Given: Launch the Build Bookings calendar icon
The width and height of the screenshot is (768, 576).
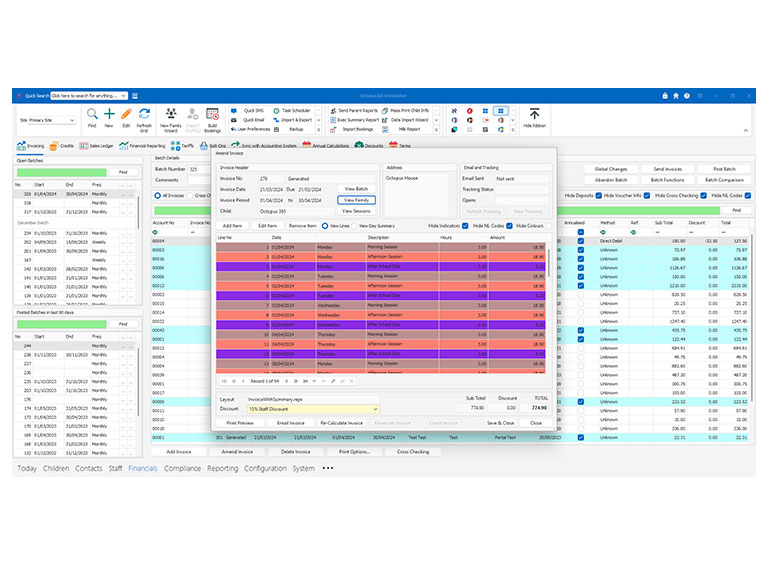Looking at the screenshot, I should (212, 114).
